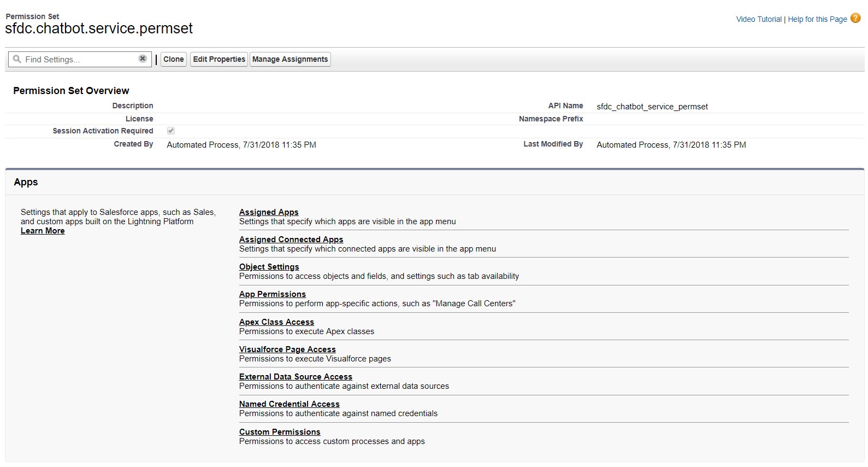Image resolution: width=868 pixels, height=467 pixels.
Task: Clear the Find Settings search box
Action: coord(143,59)
